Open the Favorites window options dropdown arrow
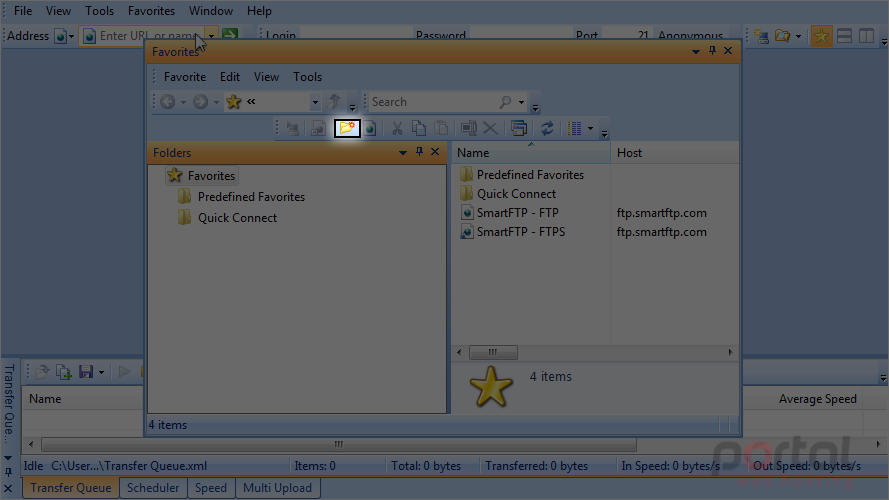Screen dimensions: 889x500 tap(696, 52)
